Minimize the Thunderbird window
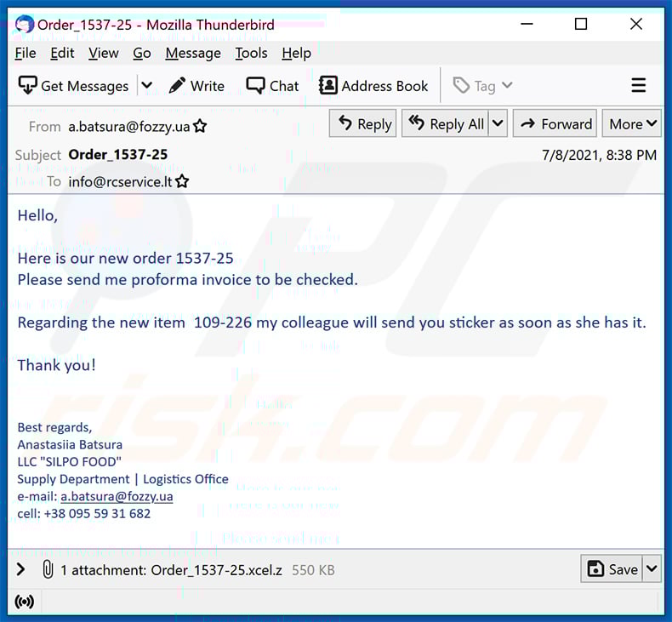This screenshot has height=622, width=672. coord(527,24)
